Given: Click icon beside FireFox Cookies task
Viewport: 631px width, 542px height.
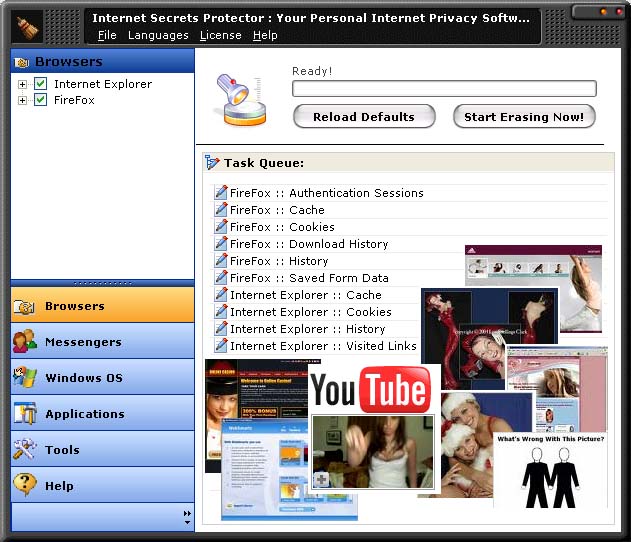Looking at the screenshot, I should [x=221, y=227].
